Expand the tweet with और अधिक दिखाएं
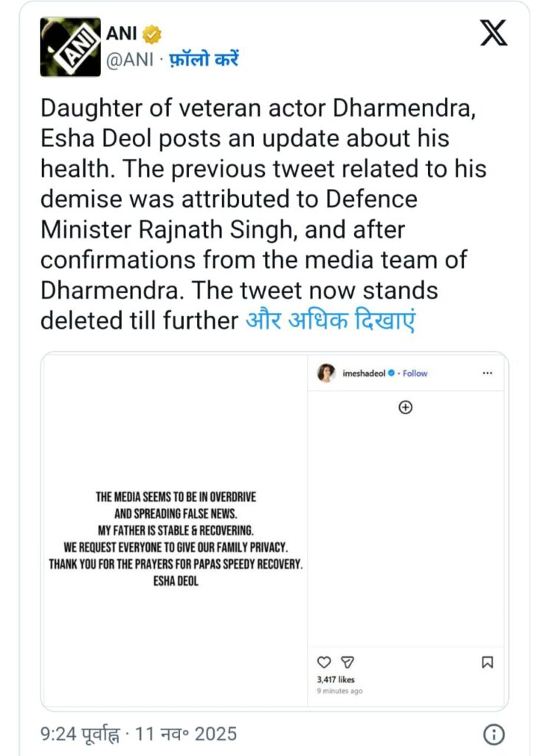 [x=329, y=321]
